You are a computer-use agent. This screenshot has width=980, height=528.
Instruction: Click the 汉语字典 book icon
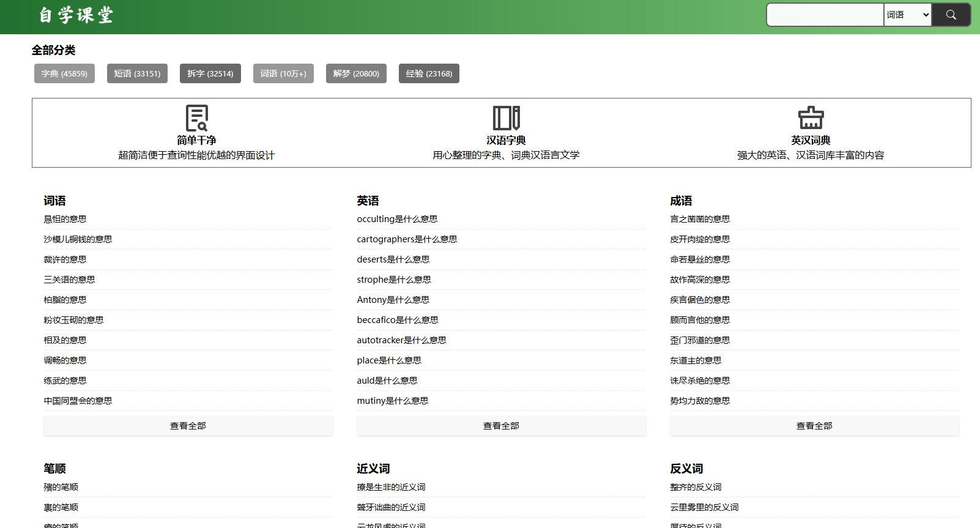coord(506,117)
